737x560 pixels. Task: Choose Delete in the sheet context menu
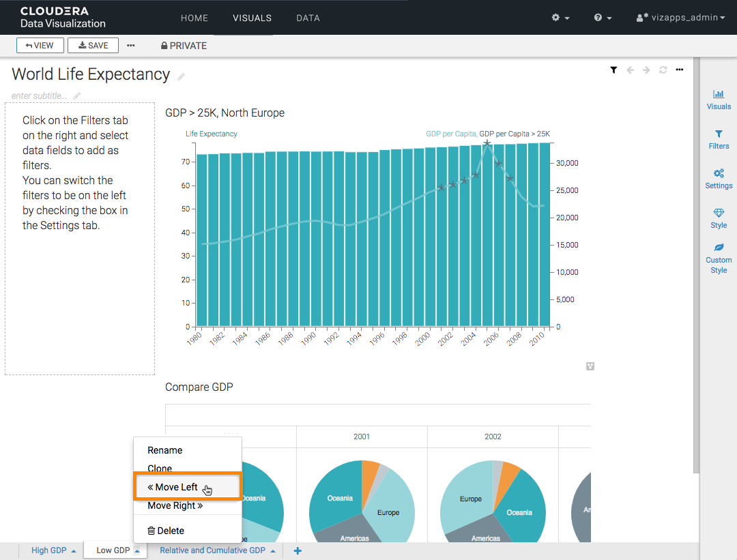point(166,531)
